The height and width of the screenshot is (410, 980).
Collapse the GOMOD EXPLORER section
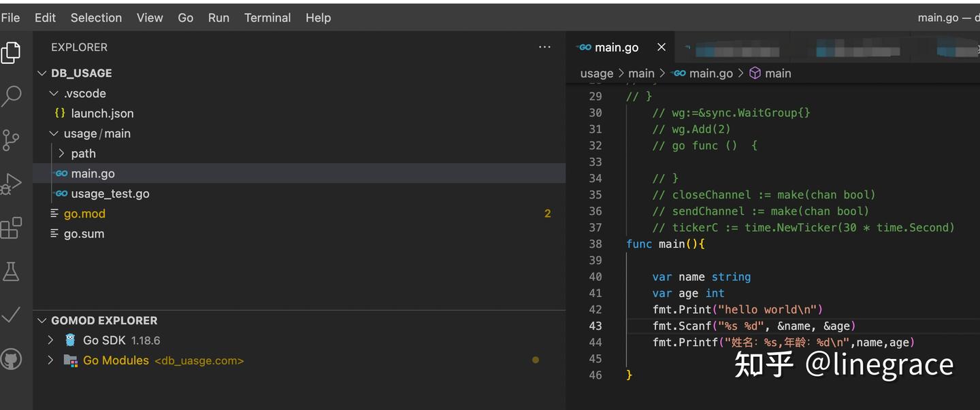point(42,320)
